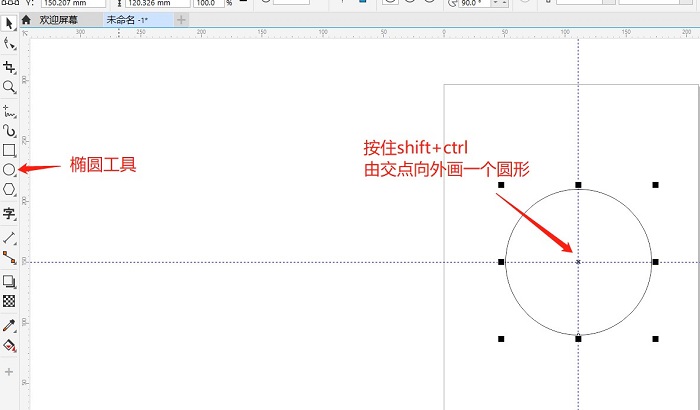Select the Shape tool
Viewport: 700px width, 410px height.
tap(9, 43)
